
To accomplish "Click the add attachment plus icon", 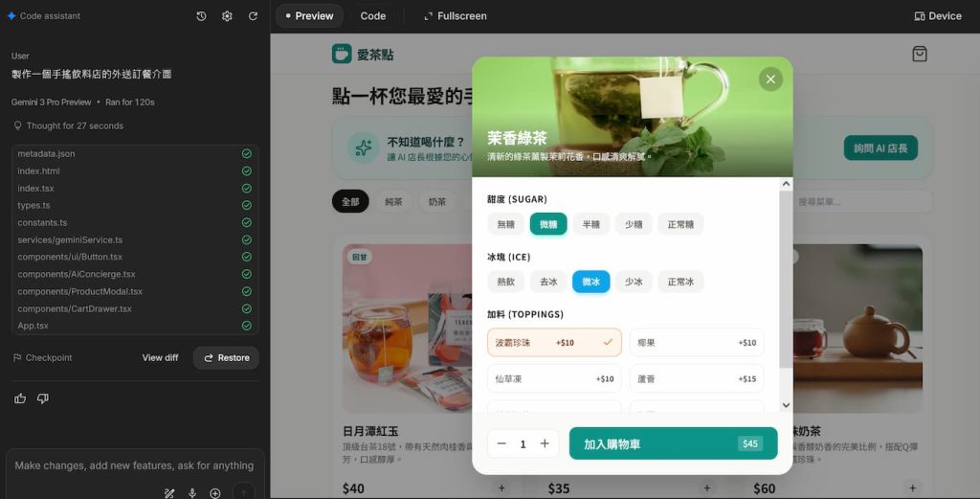I will point(215,492).
